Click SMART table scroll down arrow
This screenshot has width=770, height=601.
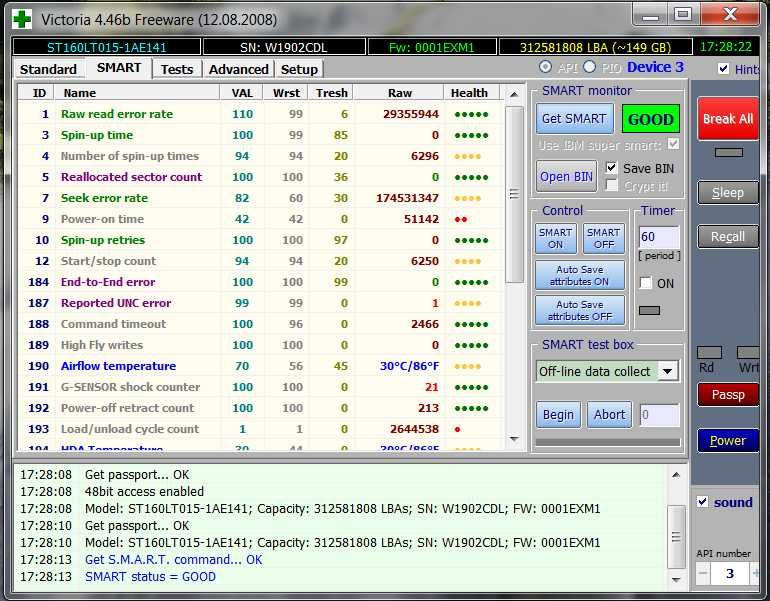click(x=514, y=439)
